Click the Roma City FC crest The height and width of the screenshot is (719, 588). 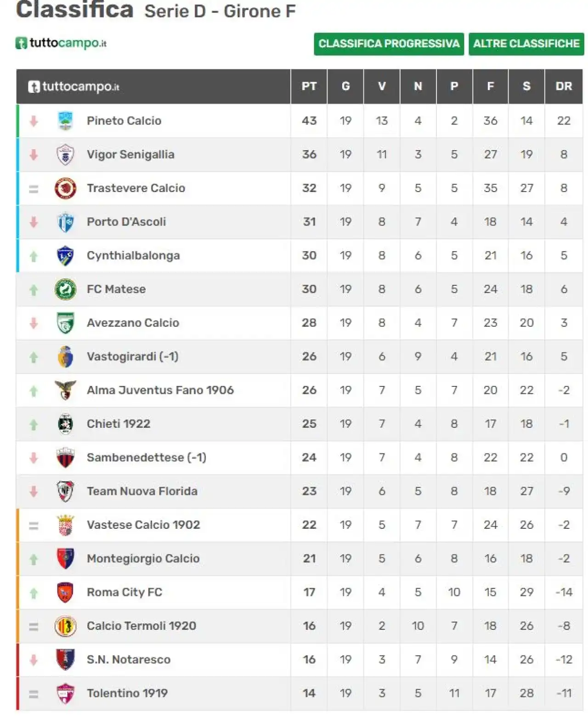point(65,592)
